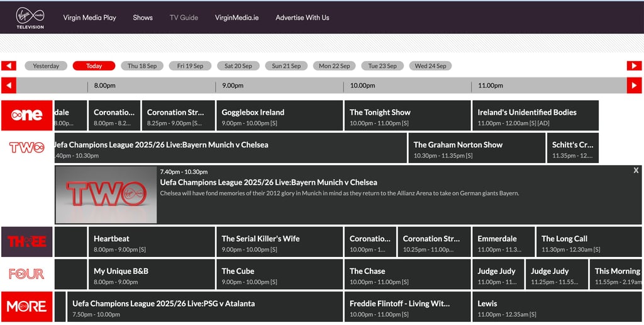The image size is (644, 325).
Task: Open The Graham Norton Show listing
Action: pos(477,147)
